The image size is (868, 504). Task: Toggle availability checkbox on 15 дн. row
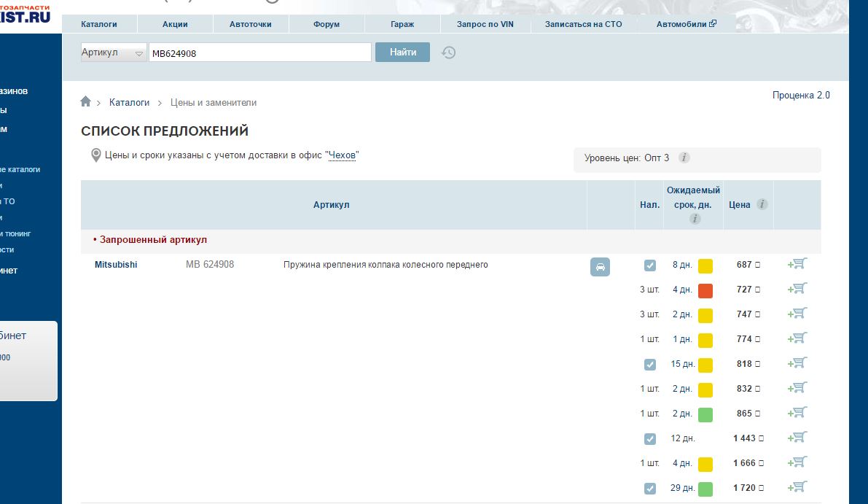coord(650,364)
